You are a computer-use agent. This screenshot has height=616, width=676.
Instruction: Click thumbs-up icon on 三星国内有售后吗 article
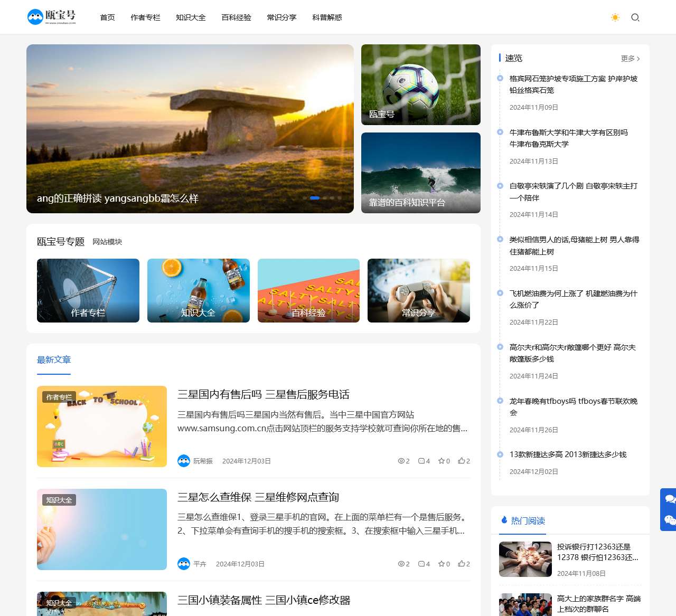[461, 461]
